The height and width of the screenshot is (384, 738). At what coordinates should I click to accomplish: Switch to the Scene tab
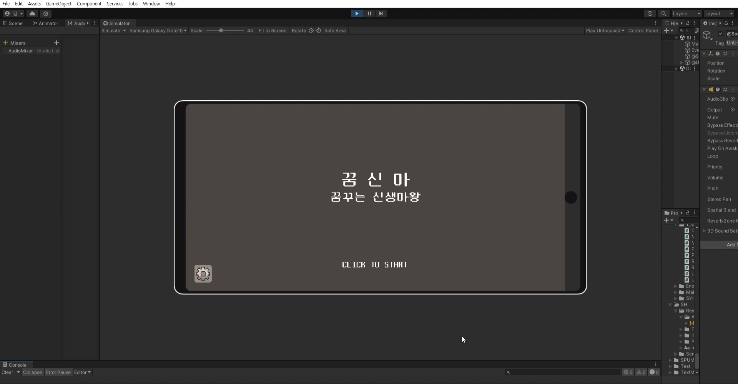13,23
